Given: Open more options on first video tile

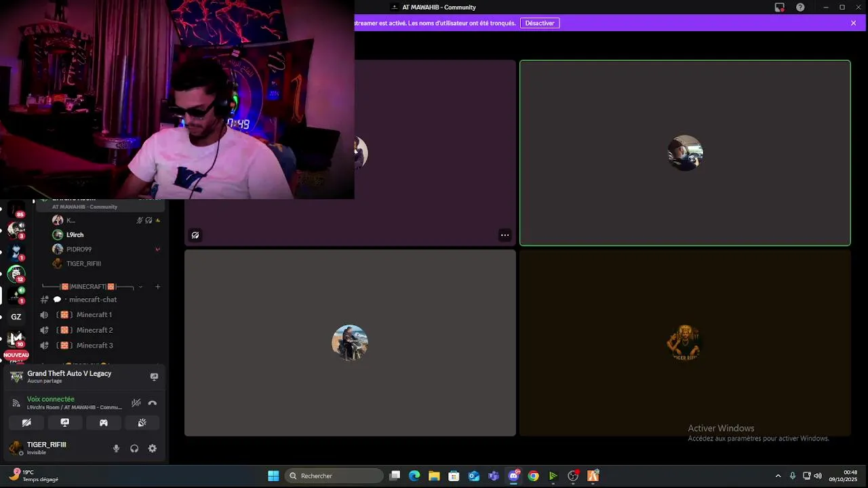Looking at the screenshot, I should (505, 235).
